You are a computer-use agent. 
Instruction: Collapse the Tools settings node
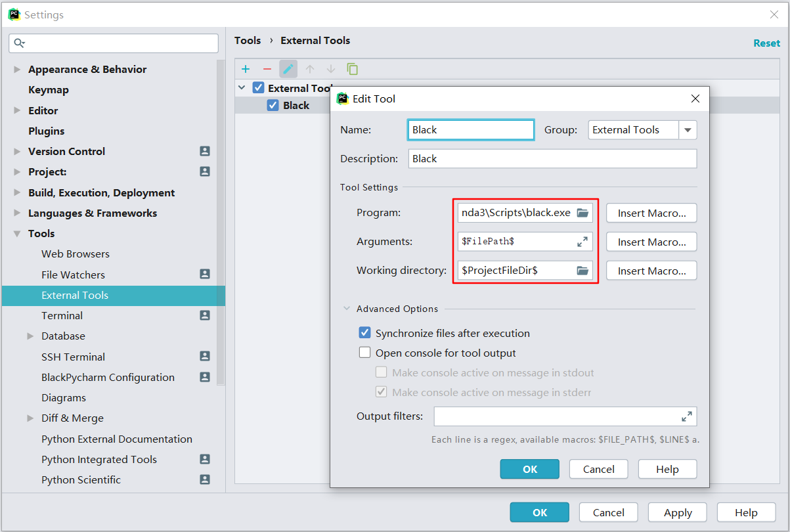click(17, 233)
